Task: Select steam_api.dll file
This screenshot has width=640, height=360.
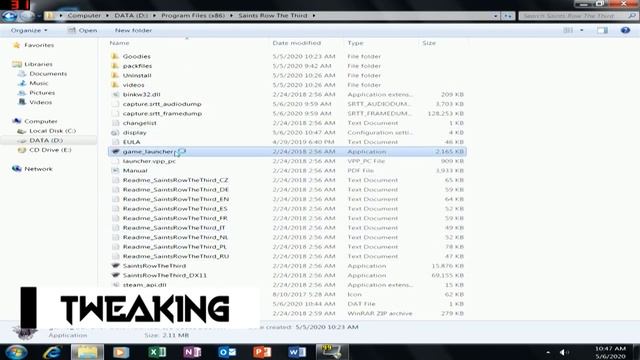Action: (x=144, y=285)
